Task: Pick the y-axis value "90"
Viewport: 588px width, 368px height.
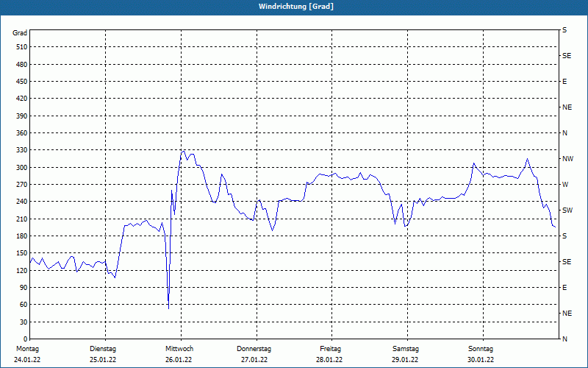Action: [x=24, y=288]
